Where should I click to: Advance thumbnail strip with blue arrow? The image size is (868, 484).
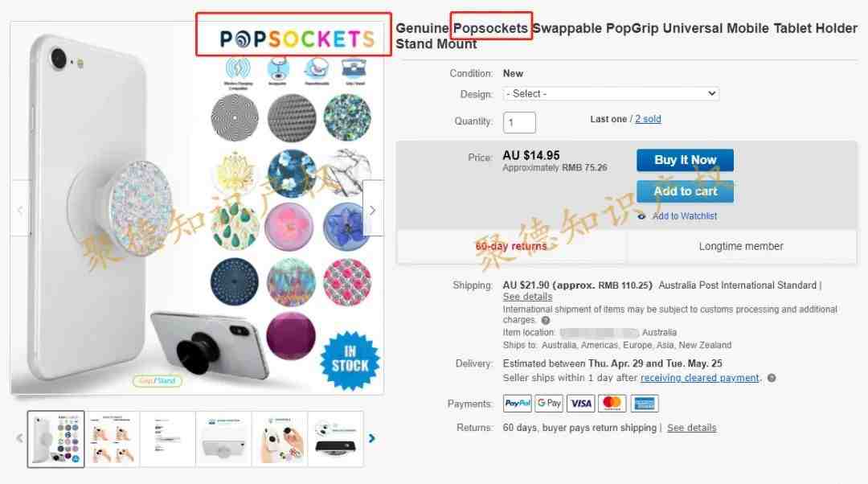tap(371, 439)
